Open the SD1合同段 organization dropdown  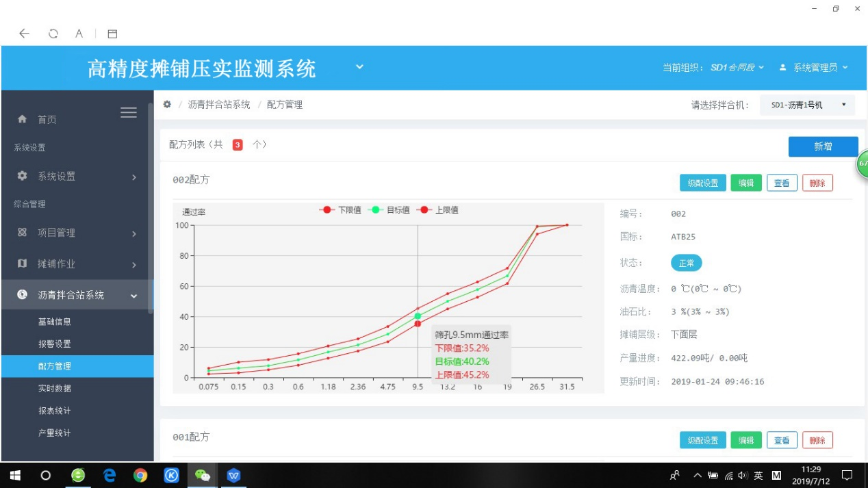[x=737, y=67]
